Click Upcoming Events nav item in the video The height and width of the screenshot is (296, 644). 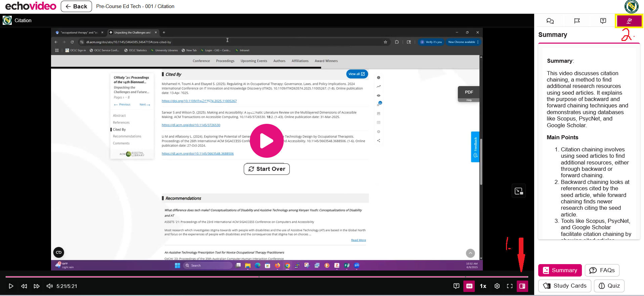(x=254, y=61)
